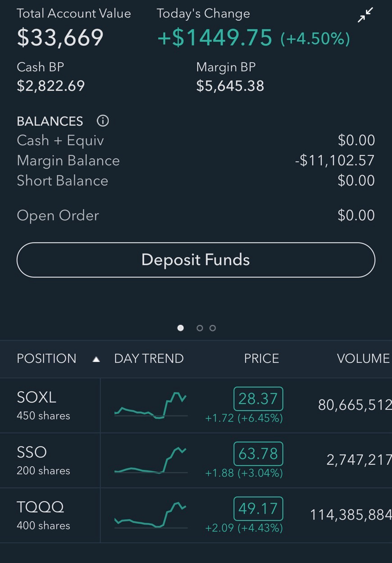Image resolution: width=392 pixels, height=563 pixels.
Task: Sort by the PRICE column header
Action: pos(261,359)
